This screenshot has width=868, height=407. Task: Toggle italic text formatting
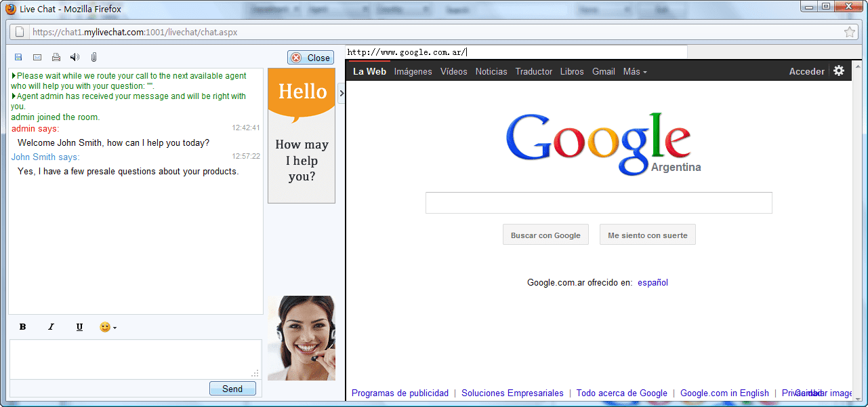(x=51, y=327)
